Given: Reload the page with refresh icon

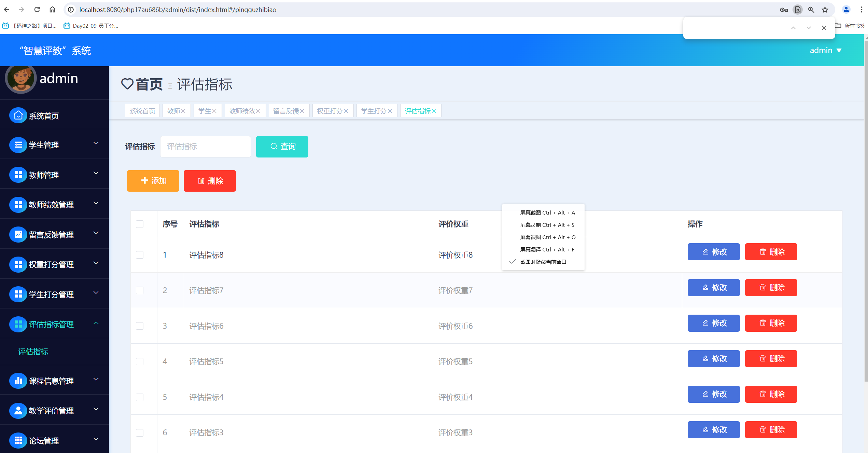Looking at the screenshot, I should tap(37, 10).
